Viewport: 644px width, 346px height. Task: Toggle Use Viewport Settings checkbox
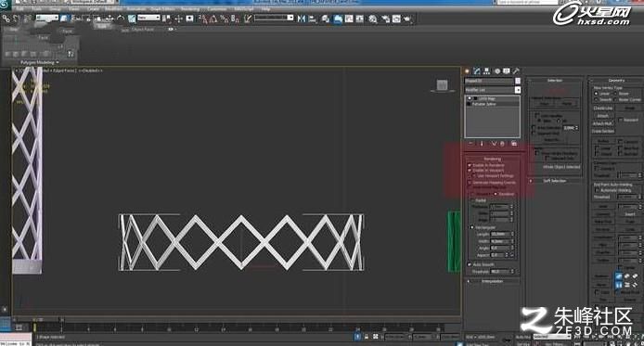tap(474, 175)
